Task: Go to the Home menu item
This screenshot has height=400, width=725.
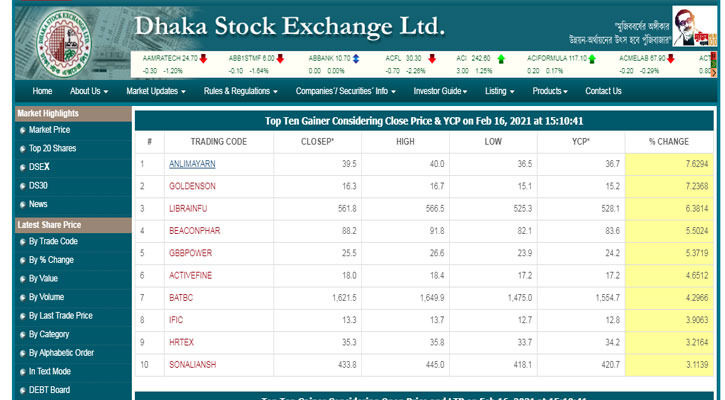Action: (43, 91)
